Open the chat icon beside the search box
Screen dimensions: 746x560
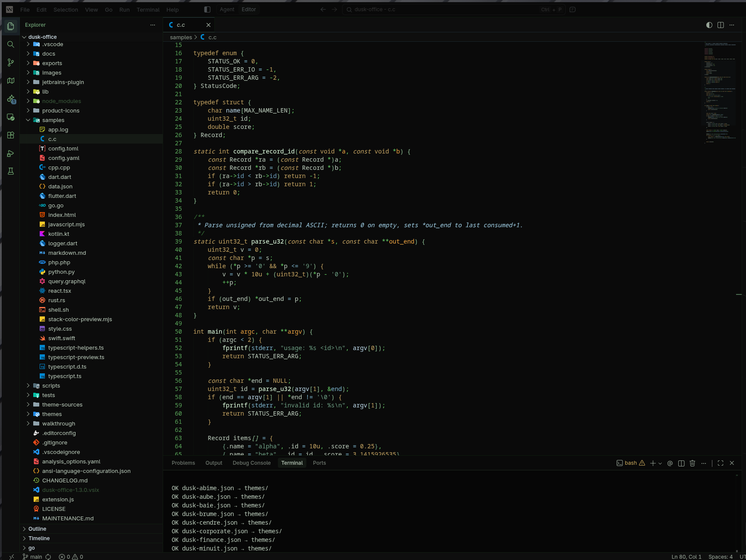pyautogui.click(x=573, y=9)
